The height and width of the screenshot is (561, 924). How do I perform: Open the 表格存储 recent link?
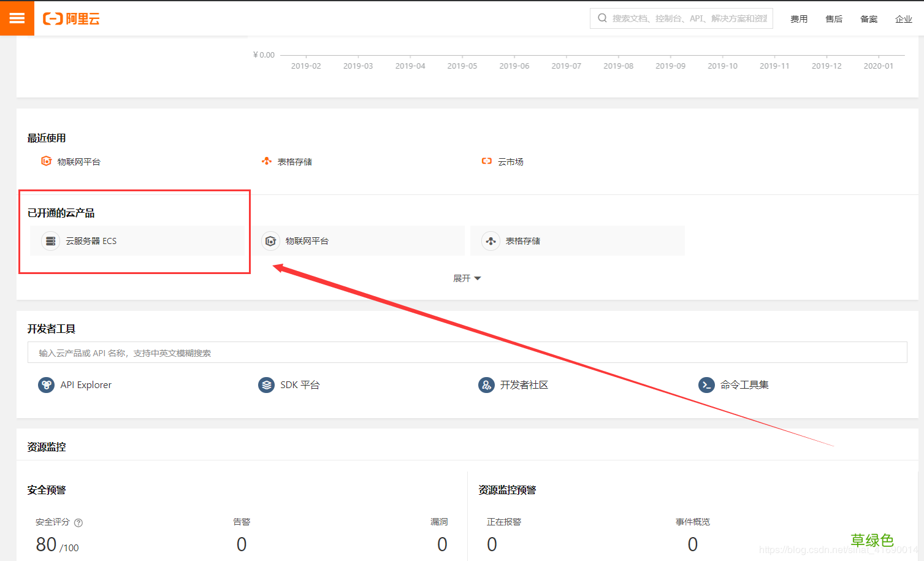[x=294, y=162]
